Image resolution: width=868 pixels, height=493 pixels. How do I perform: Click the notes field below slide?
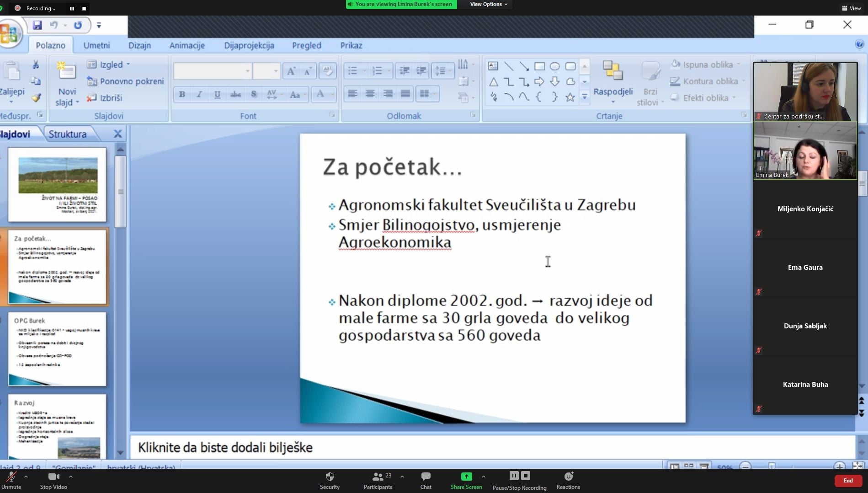492,447
